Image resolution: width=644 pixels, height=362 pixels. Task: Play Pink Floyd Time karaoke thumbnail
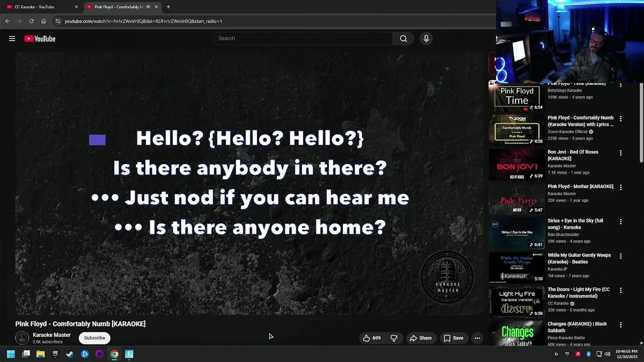tap(517, 96)
